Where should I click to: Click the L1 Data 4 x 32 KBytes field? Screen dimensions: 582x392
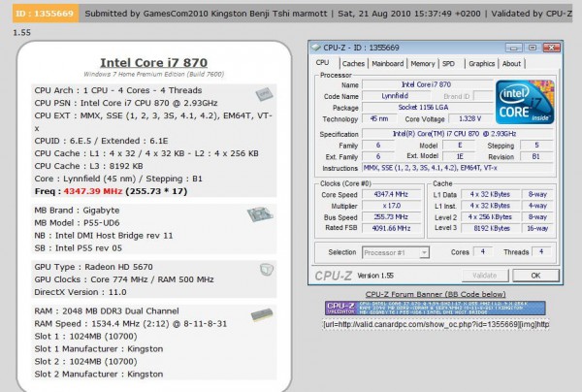[x=490, y=194]
